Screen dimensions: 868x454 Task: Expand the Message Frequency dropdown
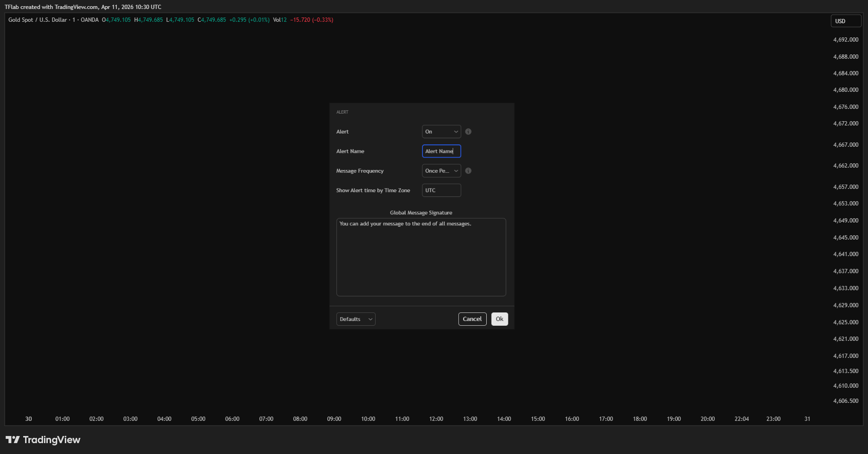441,171
